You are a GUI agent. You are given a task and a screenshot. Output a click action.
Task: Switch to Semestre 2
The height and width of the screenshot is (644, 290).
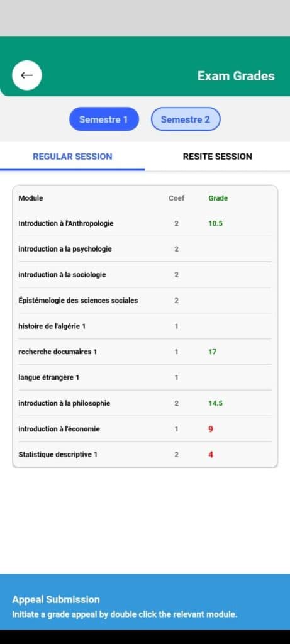186,119
